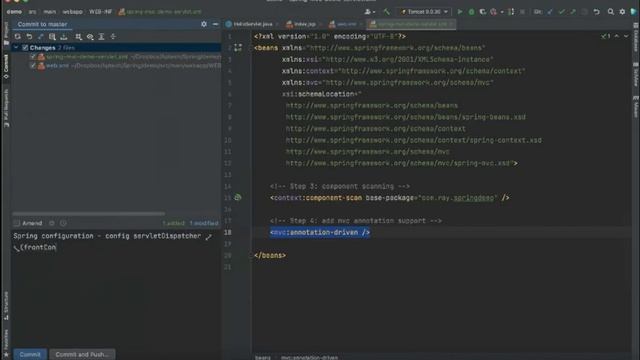Screen dimensions: 640x360
Task: Click the '1 modified' text in commit panel
Action: (x=204, y=223)
